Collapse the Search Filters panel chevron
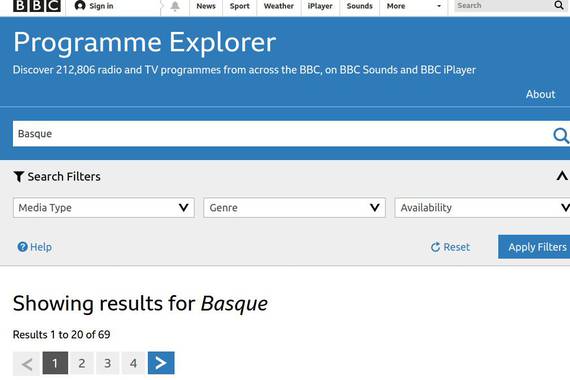Screen dimensions: 570x380 [562, 176]
